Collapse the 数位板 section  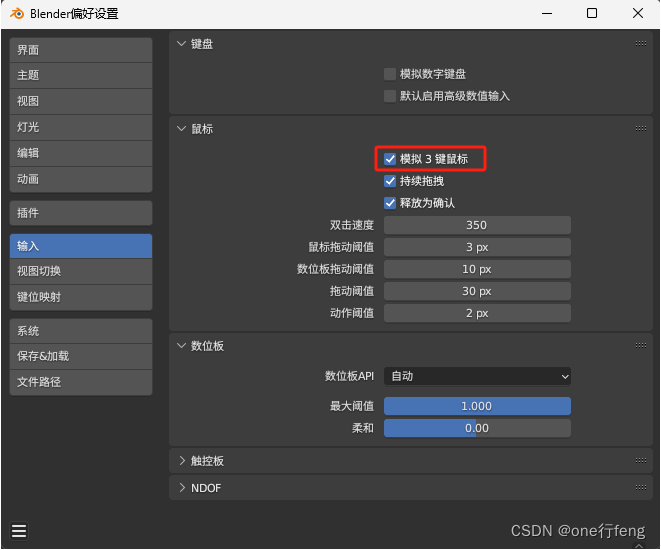(x=181, y=346)
